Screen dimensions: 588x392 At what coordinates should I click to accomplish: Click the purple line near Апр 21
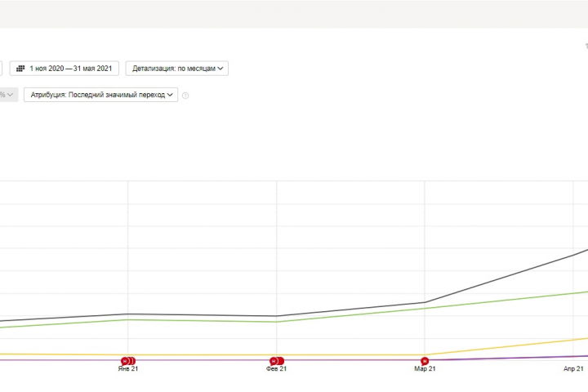(x=573, y=357)
